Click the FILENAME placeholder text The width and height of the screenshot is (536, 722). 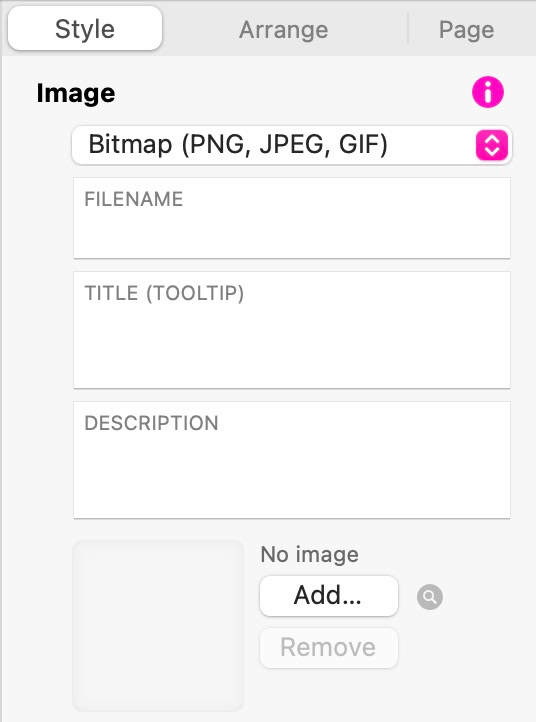(x=134, y=199)
